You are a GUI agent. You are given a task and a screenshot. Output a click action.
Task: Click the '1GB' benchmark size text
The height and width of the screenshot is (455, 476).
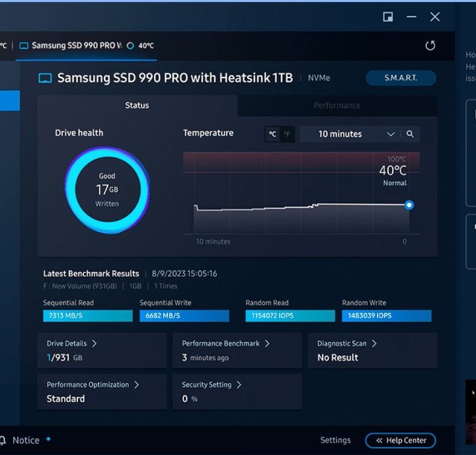135,286
